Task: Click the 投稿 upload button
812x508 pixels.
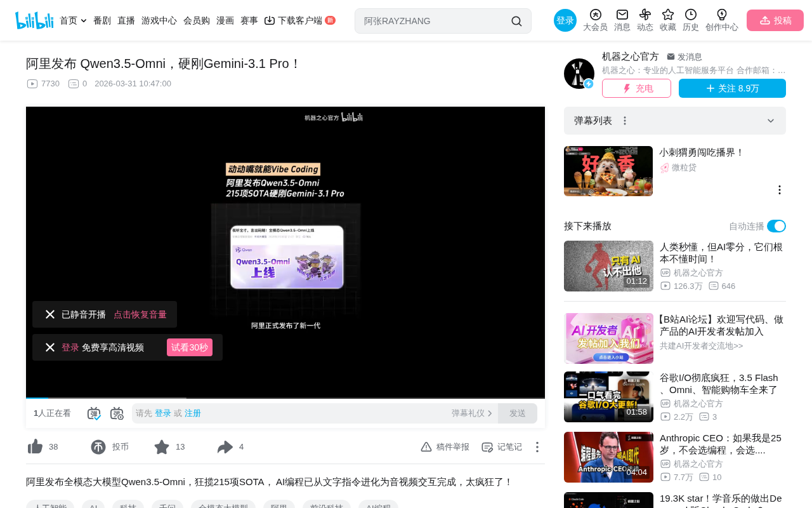Action: (x=775, y=20)
